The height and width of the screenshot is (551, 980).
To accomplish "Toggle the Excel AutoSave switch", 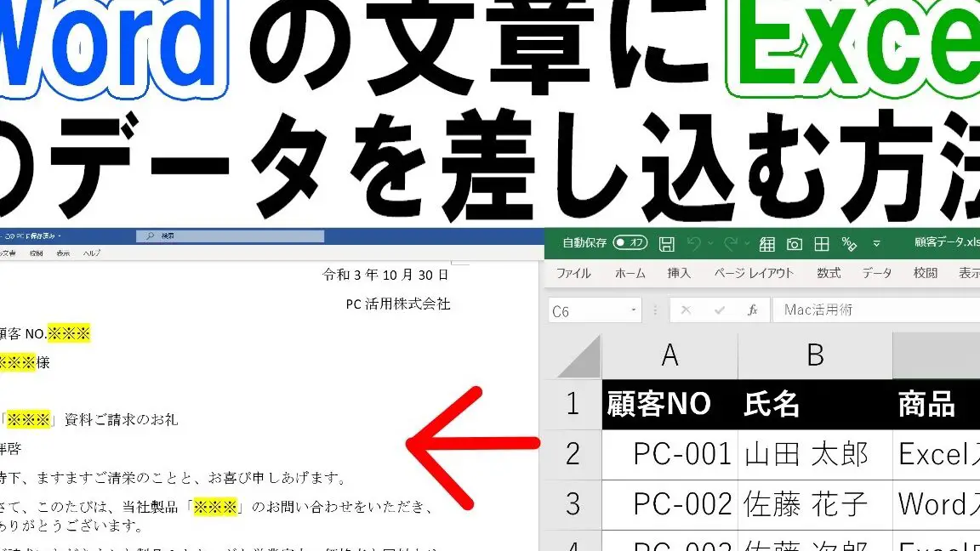I will point(630,242).
